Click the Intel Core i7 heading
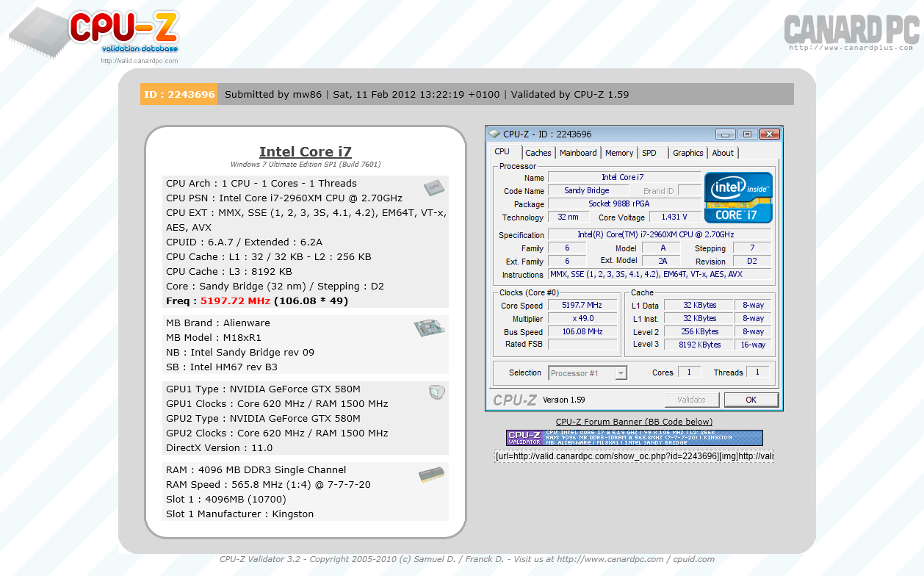 [x=306, y=152]
